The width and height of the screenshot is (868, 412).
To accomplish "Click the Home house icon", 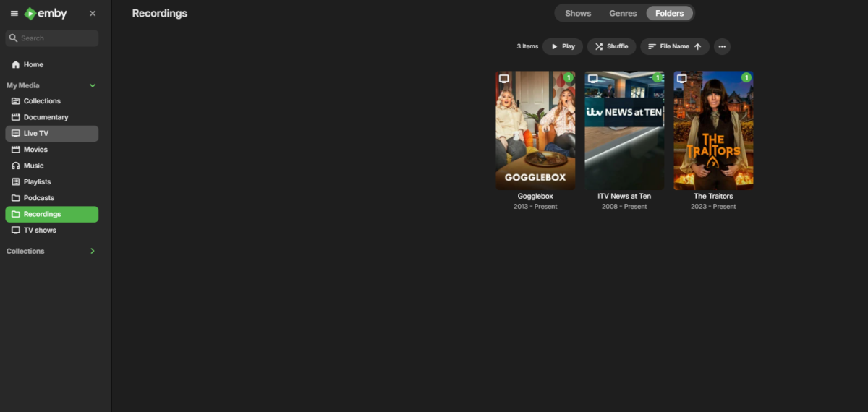I will point(16,64).
